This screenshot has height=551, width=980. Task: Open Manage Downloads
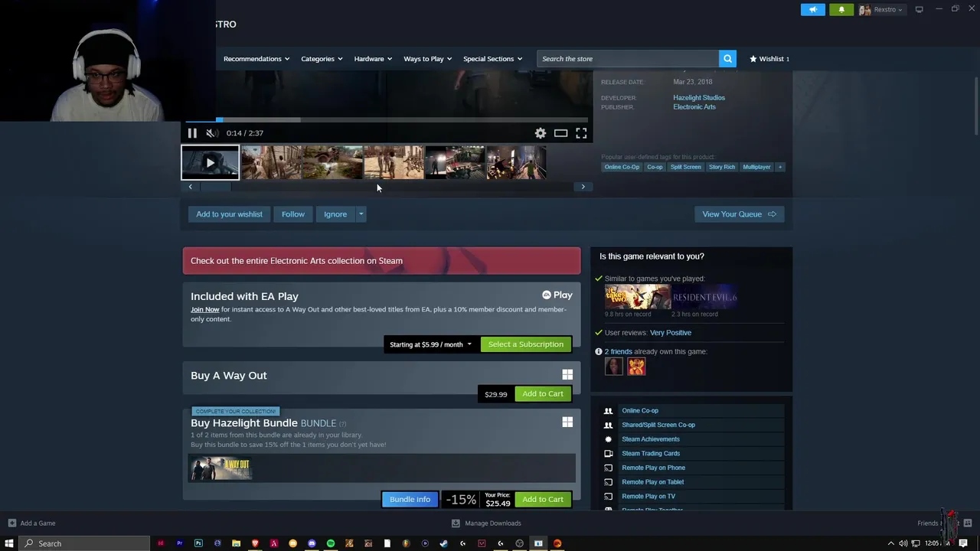pos(486,523)
